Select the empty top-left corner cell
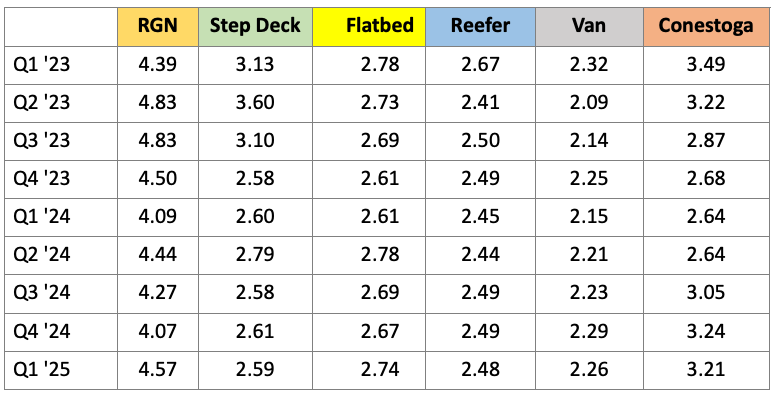 click(61, 27)
